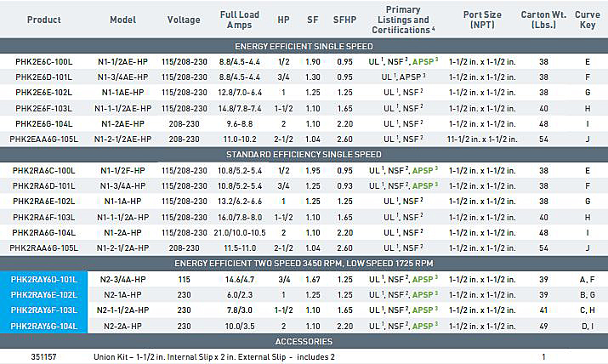Open the PHK2RAY6E-102L product entry
Screen dimensions: 608x364
45,294
